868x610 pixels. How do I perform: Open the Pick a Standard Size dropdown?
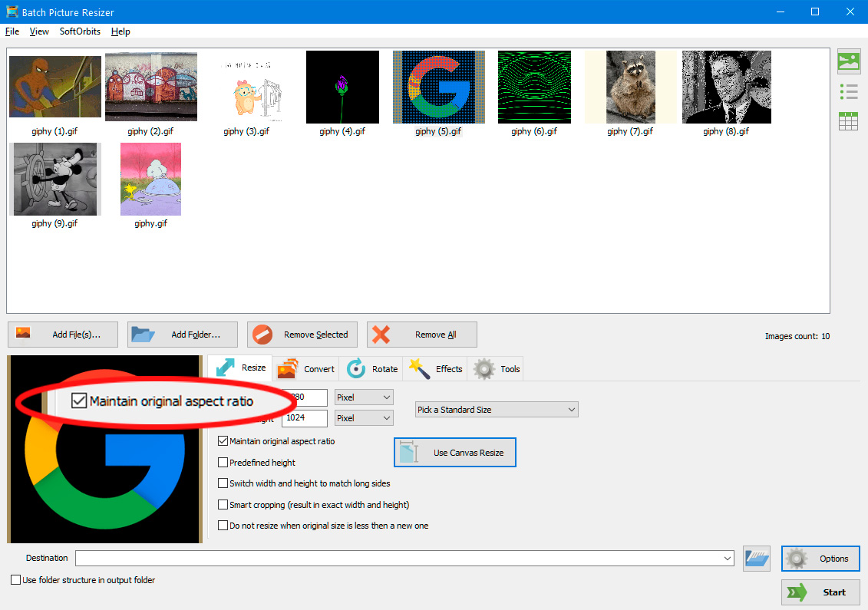(571, 409)
